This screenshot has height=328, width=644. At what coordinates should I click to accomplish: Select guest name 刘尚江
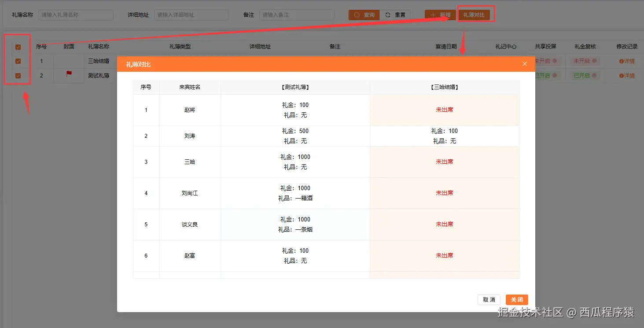click(190, 193)
